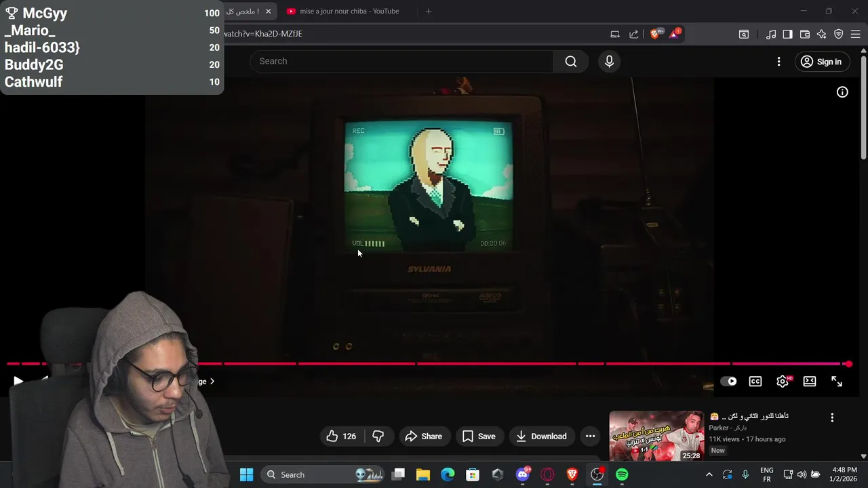The height and width of the screenshot is (488, 868).
Task: Open more actions ellipsis below video
Action: [x=590, y=436]
